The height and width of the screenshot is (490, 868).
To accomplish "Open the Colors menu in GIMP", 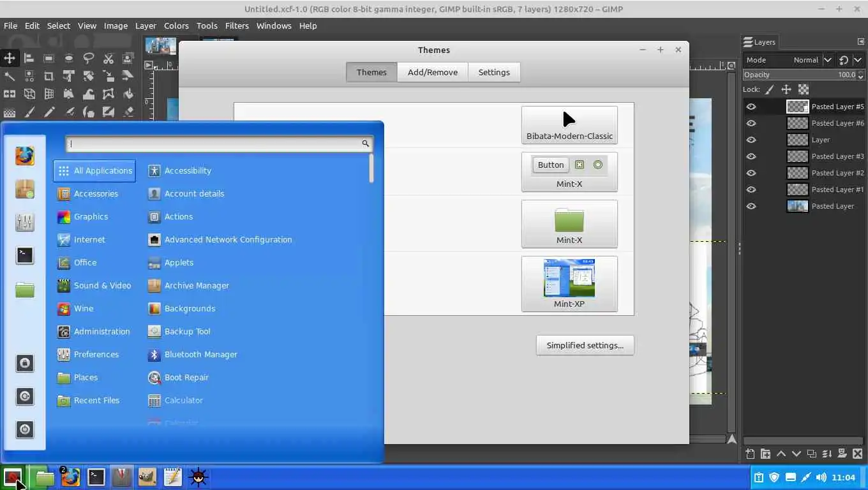I will click(x=176, y=26).
